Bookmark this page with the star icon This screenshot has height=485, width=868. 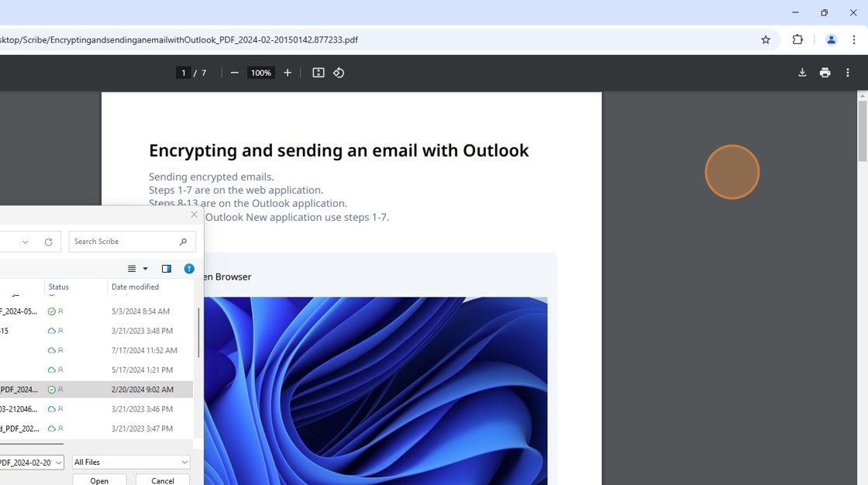[766, 40]
